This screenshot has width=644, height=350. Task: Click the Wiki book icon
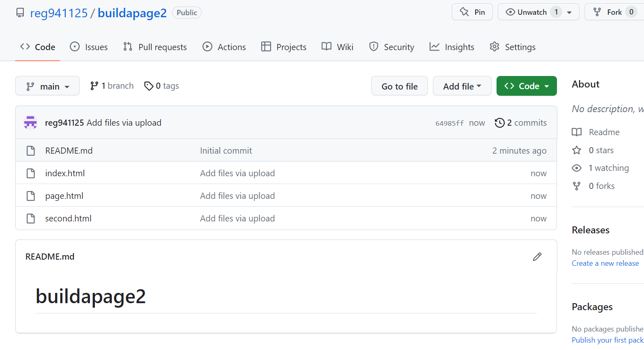(327, 46)
